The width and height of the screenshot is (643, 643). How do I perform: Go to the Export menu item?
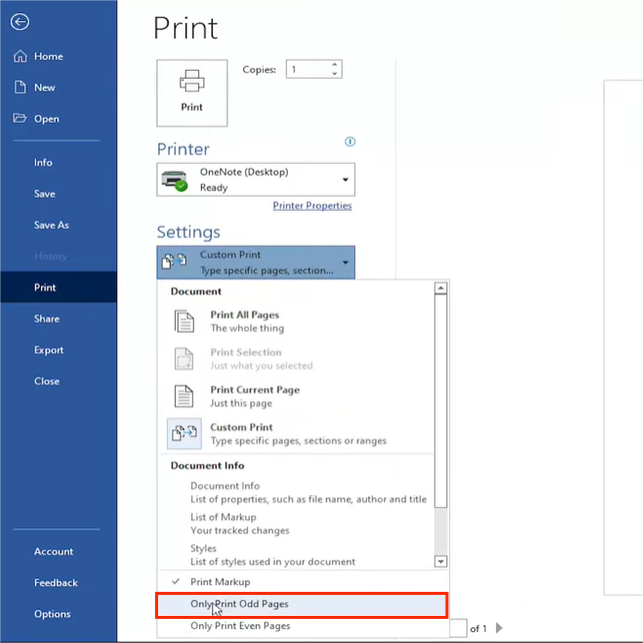(x=48, y=350)
